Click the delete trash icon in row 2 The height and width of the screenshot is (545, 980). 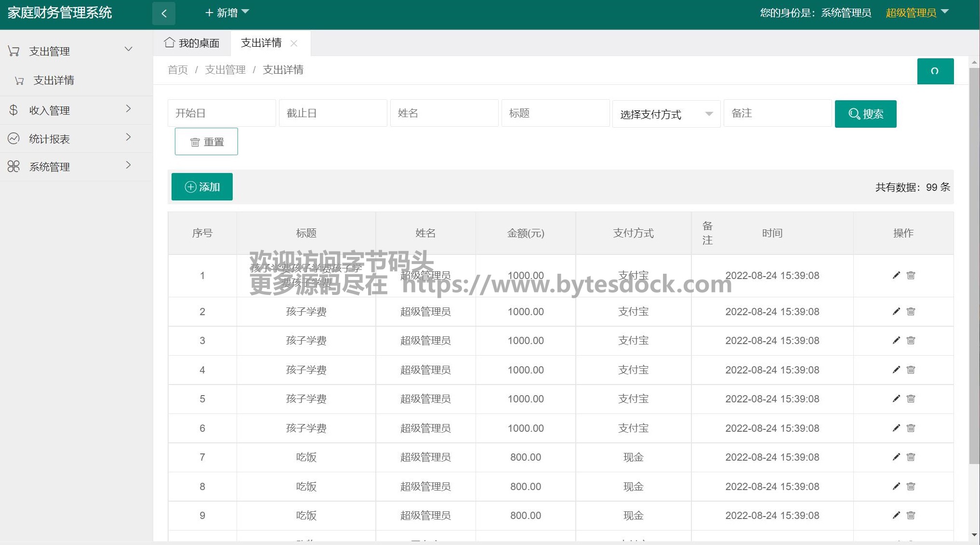pos(911,311)
